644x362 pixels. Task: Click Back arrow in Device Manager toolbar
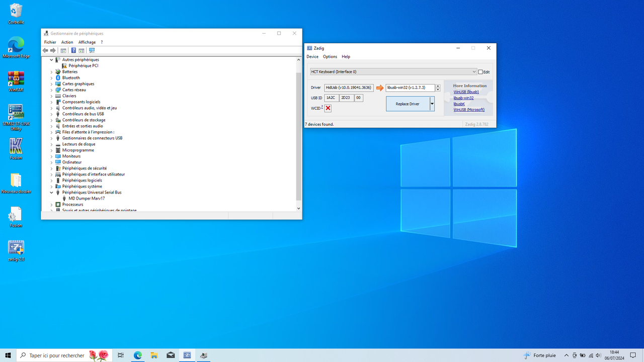tap(45, 50)
